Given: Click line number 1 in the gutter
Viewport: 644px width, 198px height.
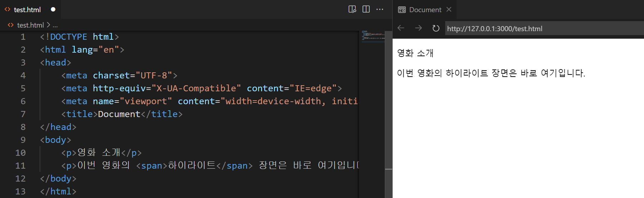Looking at the screenshot, I should 23,37.
